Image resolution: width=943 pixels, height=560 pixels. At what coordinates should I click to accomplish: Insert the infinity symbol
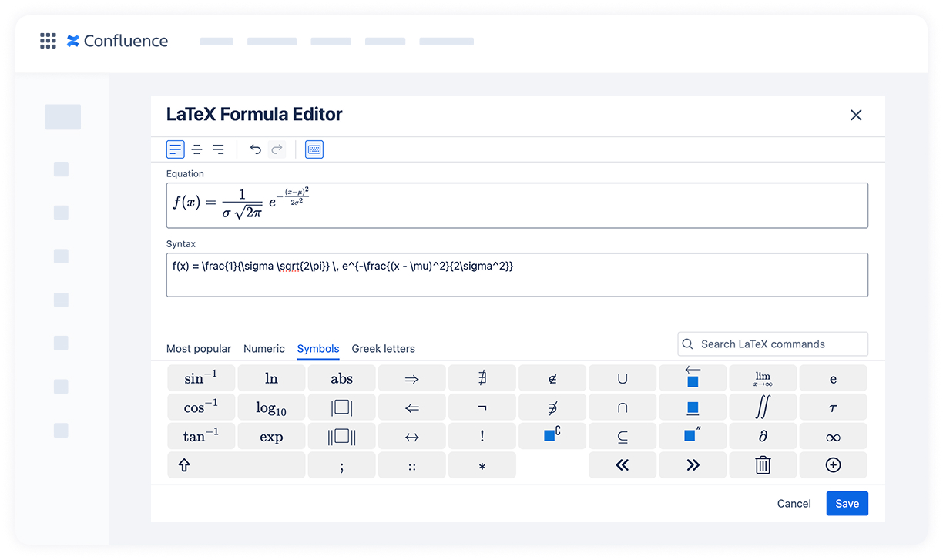click(833, 435)
